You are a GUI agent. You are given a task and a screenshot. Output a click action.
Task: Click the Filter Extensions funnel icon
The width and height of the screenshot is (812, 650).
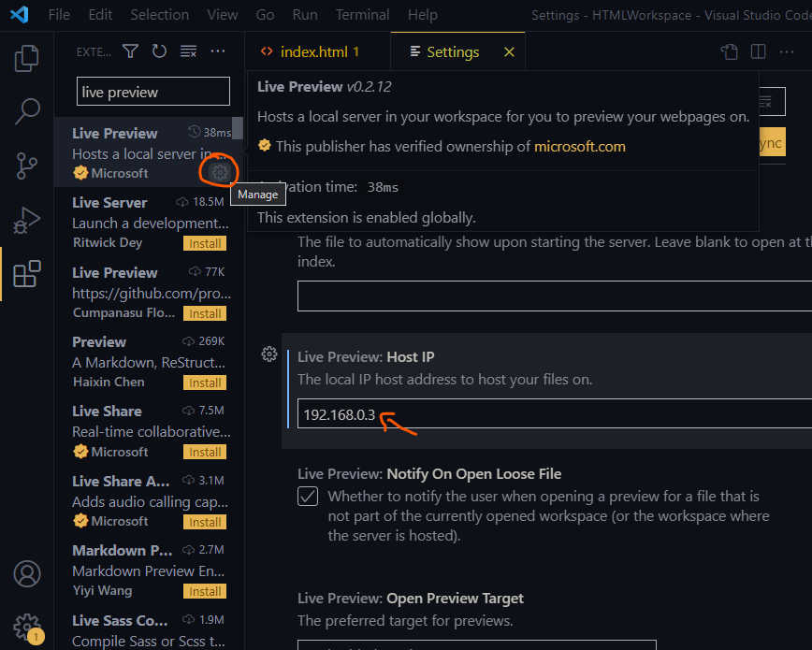pos(131,51)
